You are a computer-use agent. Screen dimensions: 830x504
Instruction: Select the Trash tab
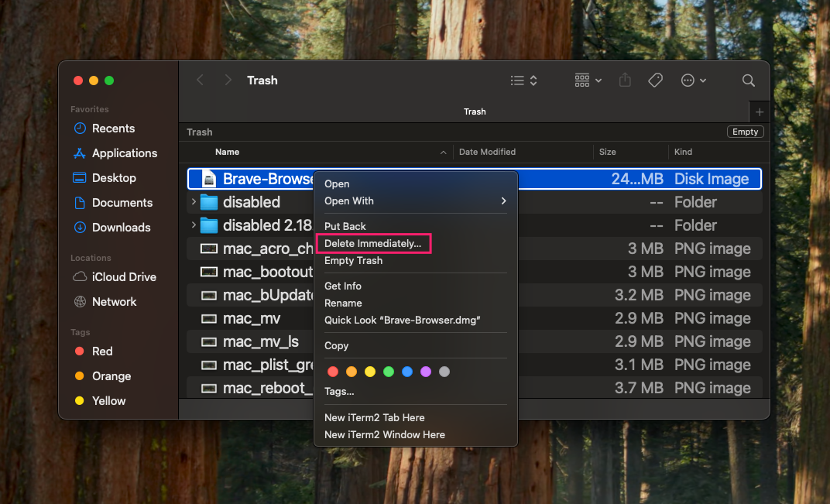(475, 111)
